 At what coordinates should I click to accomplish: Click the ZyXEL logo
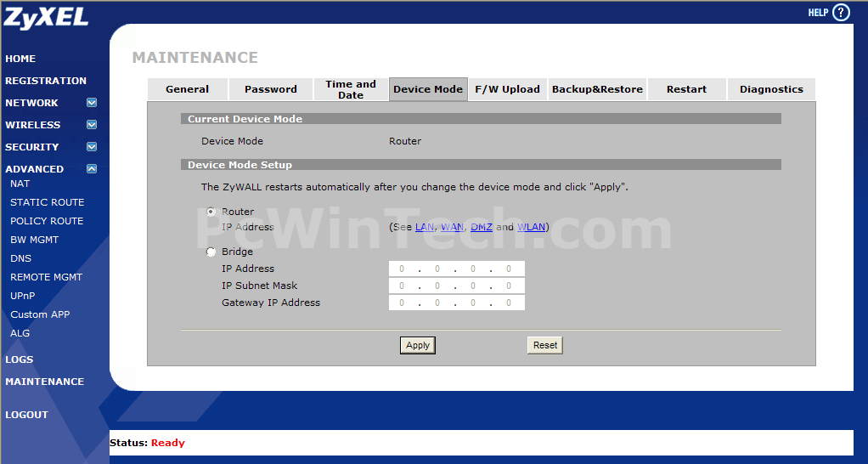(x=45, y=17)
